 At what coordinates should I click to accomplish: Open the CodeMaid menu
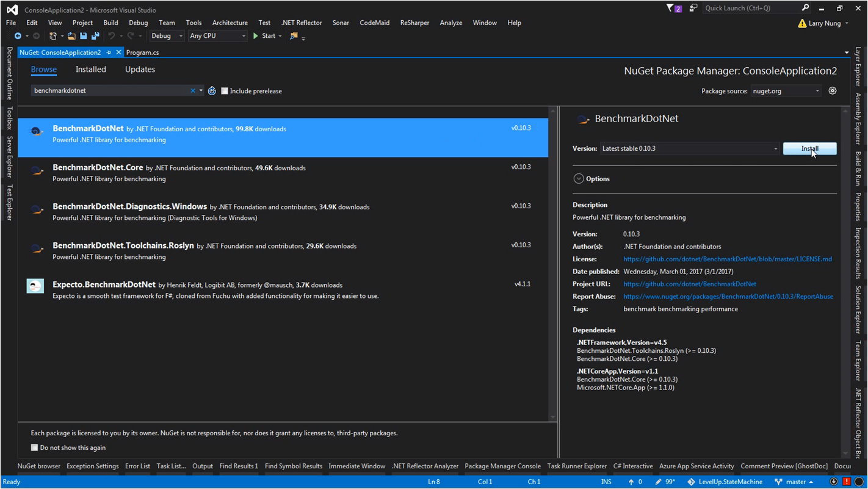[x=374, y=23]
